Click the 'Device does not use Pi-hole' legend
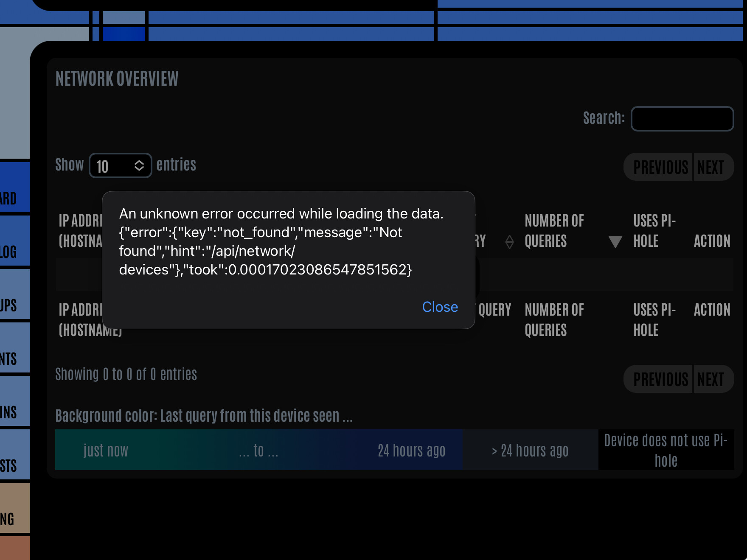This screenshot has height=560, width=747. point(666,450)
